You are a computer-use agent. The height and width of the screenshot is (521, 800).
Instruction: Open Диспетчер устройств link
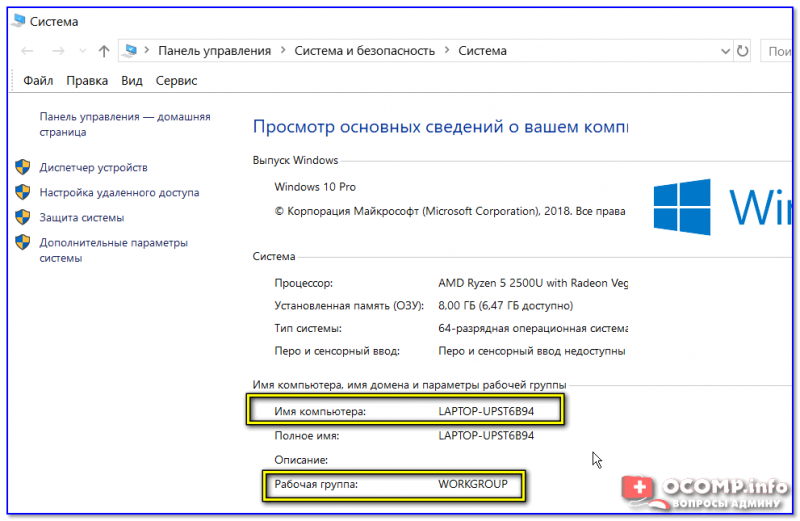point(93,167)
